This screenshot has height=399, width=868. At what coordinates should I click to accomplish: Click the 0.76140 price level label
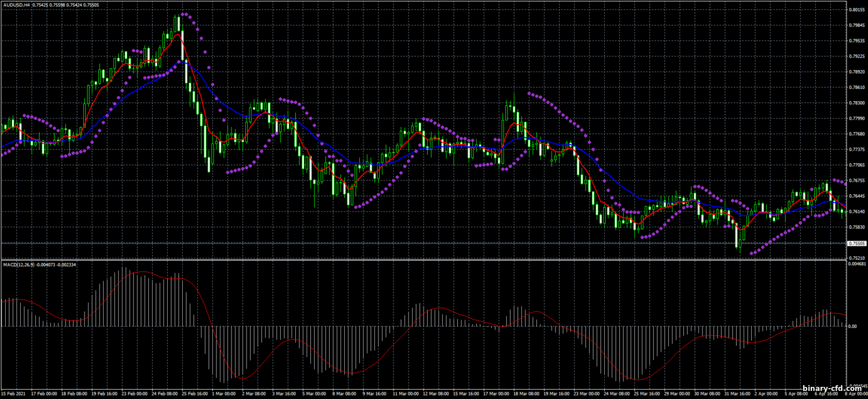coord(857,212)
